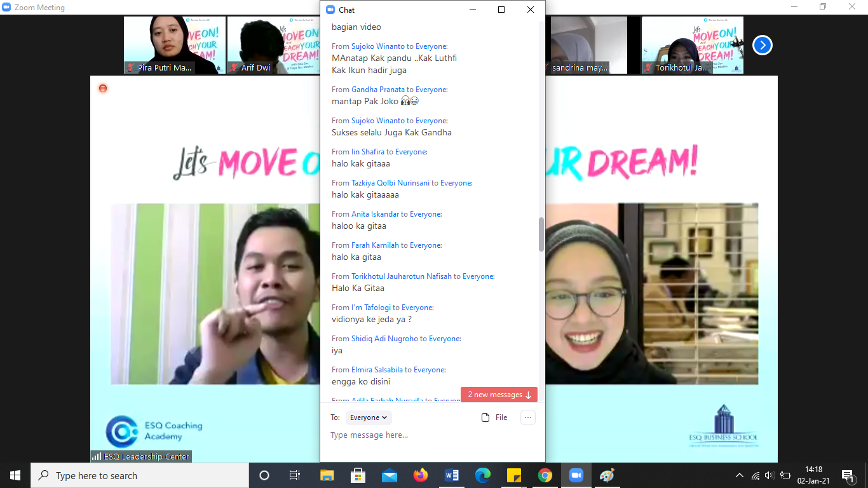Jump to 2 new messages

(x=499, y=395)
